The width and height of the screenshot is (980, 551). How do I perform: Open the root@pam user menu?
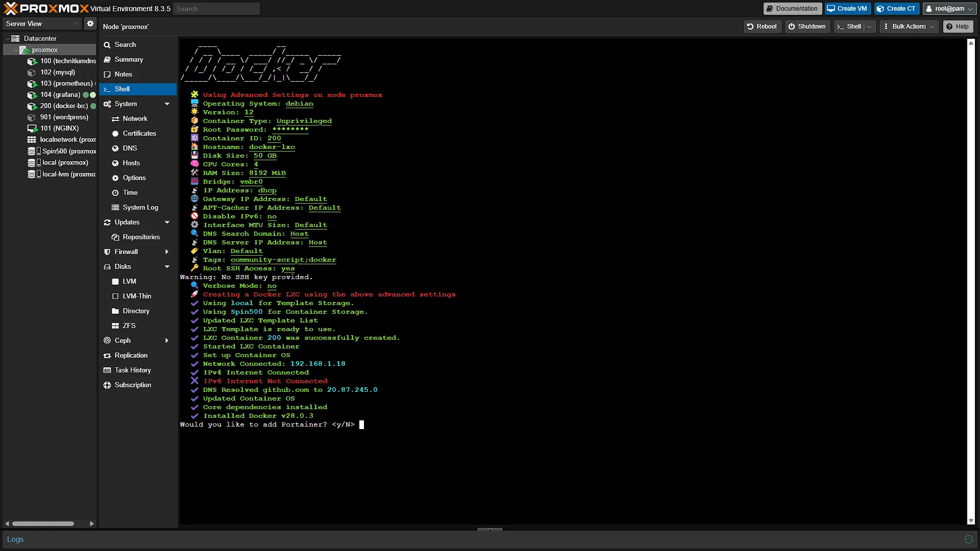pyautogui.click(x=949, y=9)
